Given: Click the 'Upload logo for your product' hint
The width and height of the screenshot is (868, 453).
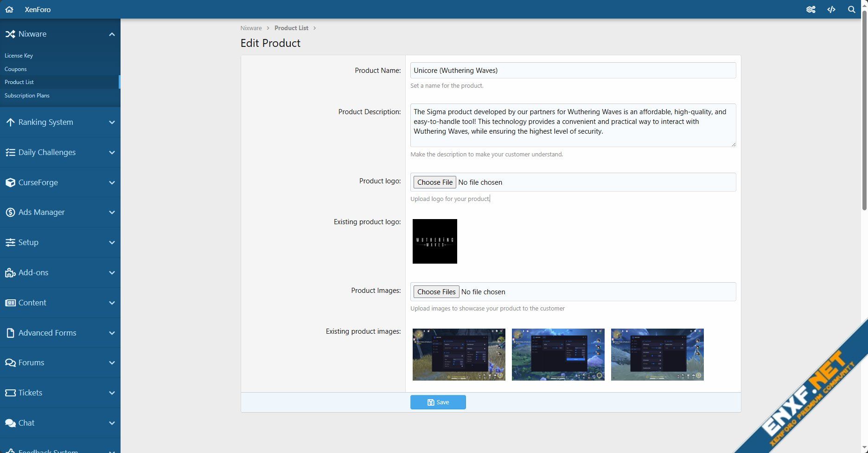Looking at the screenshot, I should pyautogui.click(x=450, y=199).
